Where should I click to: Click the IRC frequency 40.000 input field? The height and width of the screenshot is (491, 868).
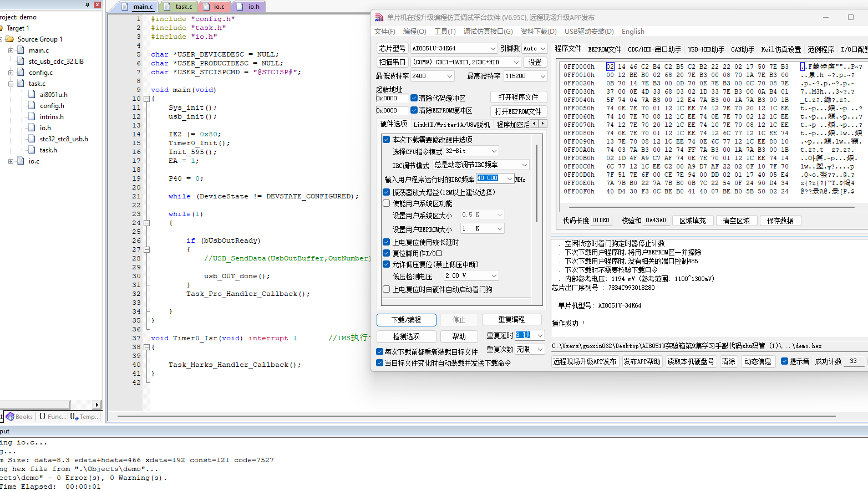point(490,178)
